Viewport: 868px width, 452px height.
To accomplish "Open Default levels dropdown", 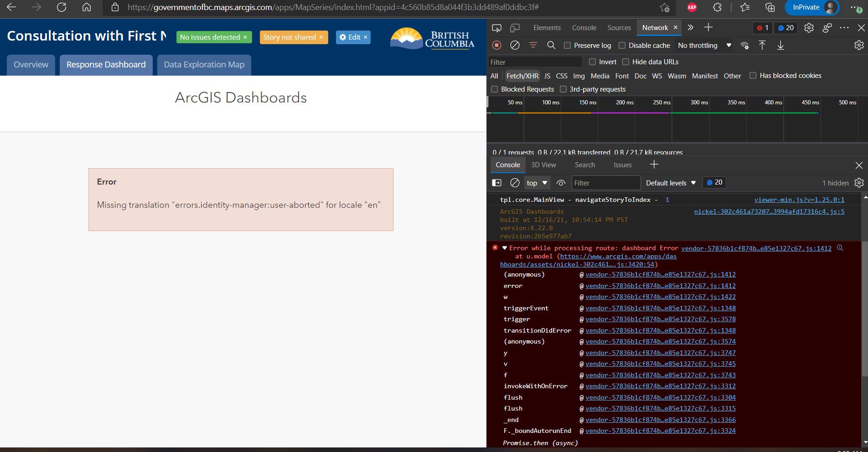I will (x=671, y=183).
